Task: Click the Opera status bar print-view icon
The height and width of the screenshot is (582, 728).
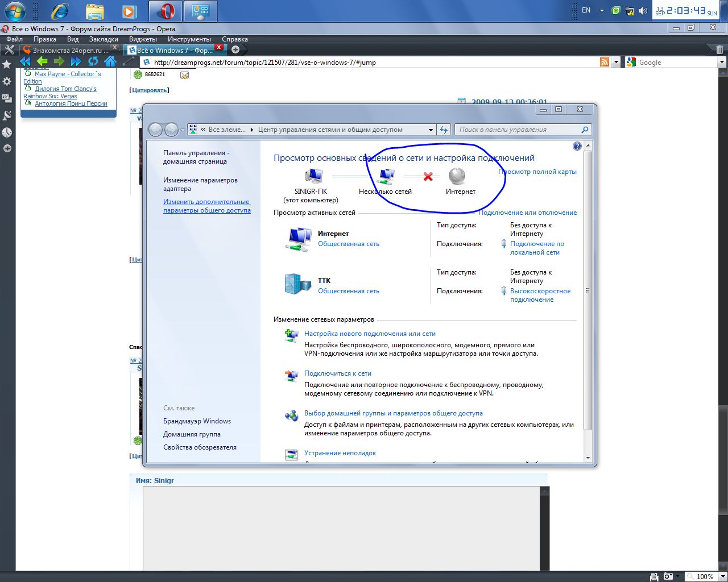Action: point(655,576)
